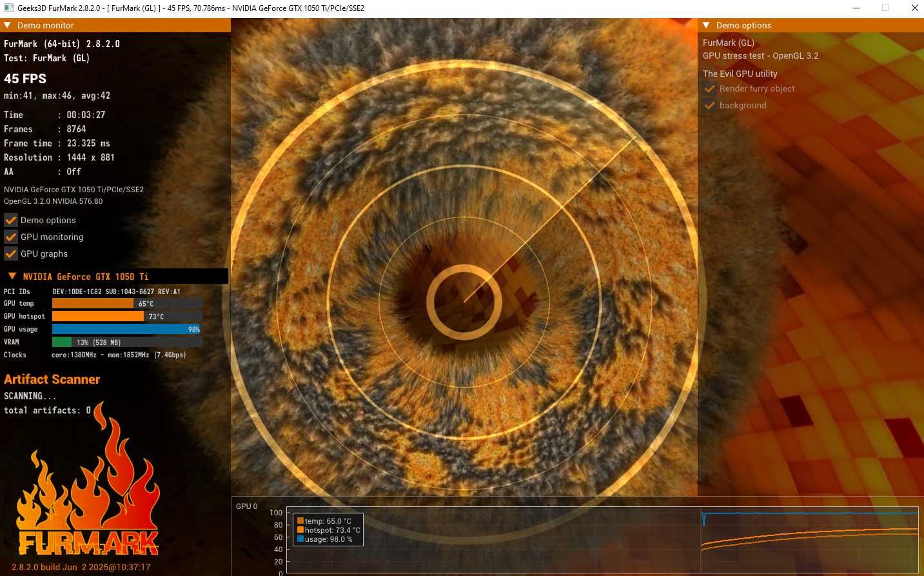Collapse the Demo options panel header
The width and height of the screenshot is (924, 576).
[706, 25]
